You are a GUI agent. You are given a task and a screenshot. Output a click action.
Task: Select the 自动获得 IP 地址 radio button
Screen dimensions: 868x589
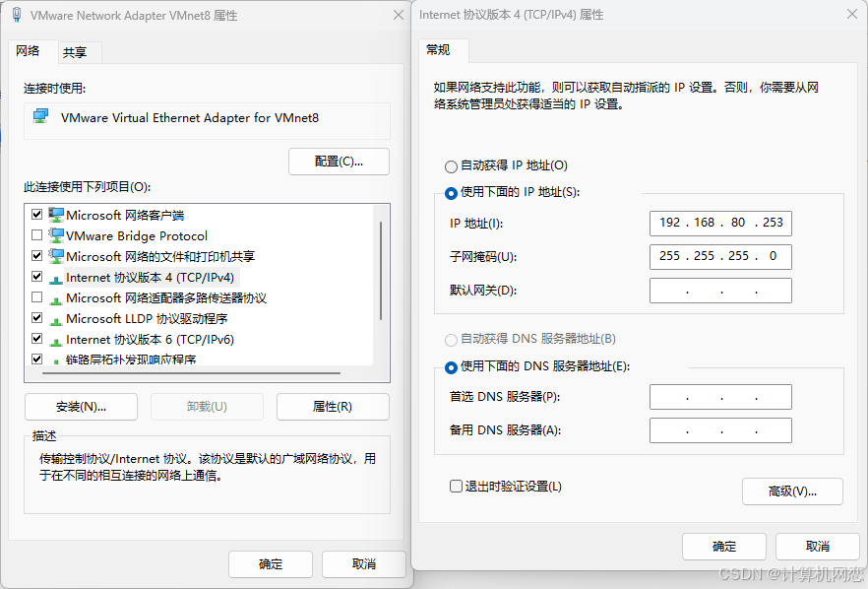coord(451,166)
